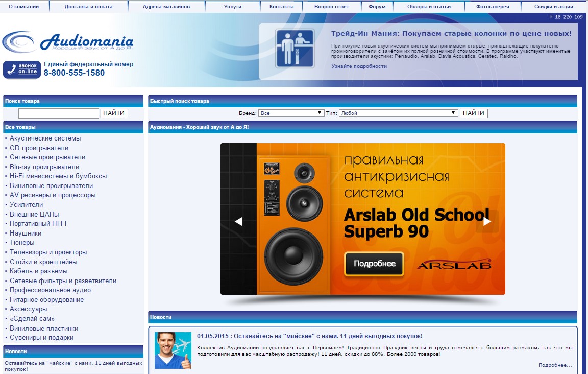Open the news thumbnail of smiling man
Viewport: 588px width, 374px height.
pos(173,350)
